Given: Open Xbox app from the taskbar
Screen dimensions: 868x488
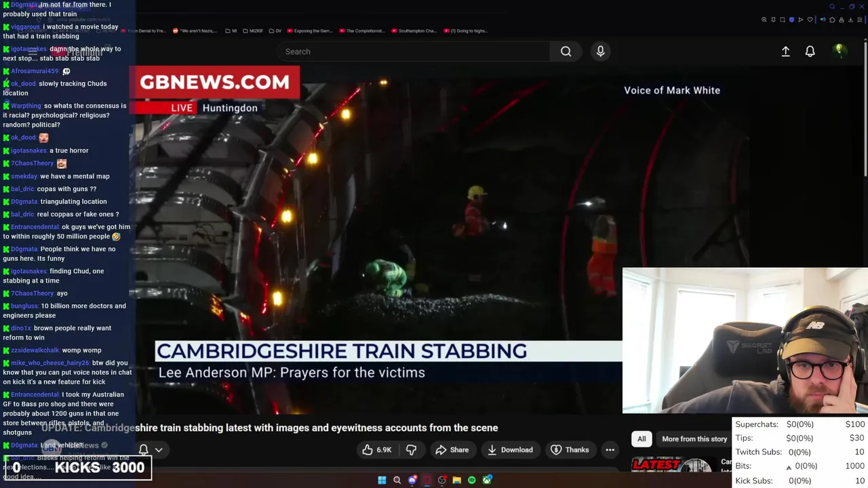Looking at the screenshot, I should click(487, 480).
